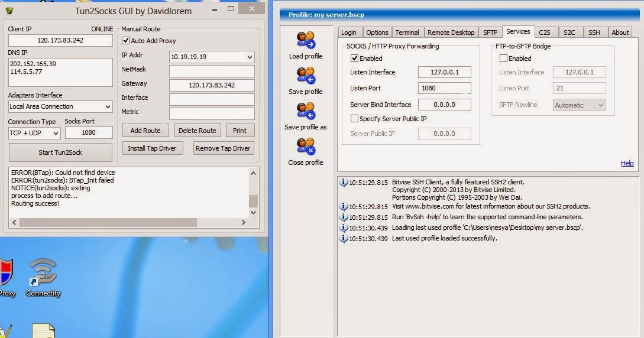The width and height of the screenshot is (644, 338).
Task: Switch to the Login tab
Action: pyautogui.click(x=349, y=32)
